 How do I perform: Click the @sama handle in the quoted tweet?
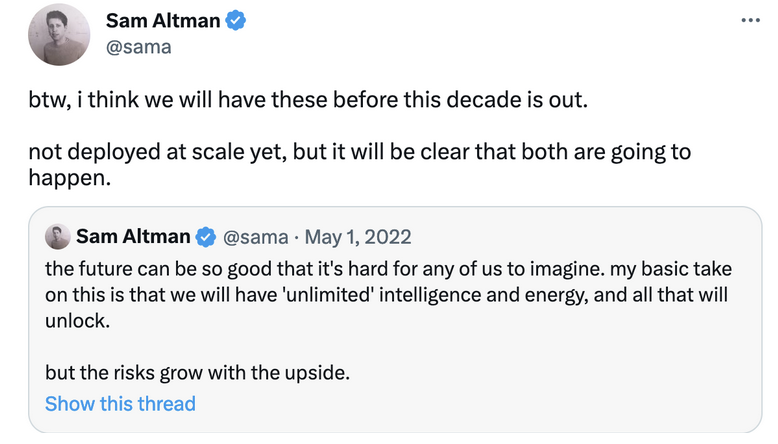pyautogui.click(x=256, y=237)
